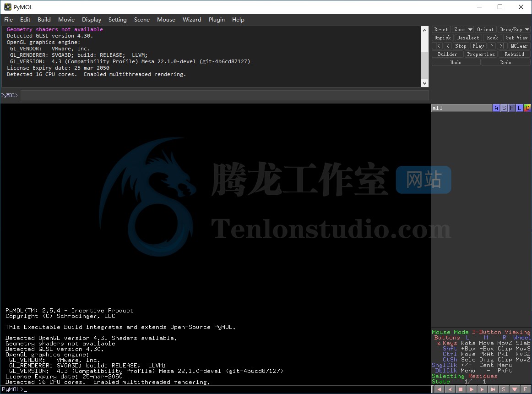
Task: Click the Selecting Residues mode label
Action: click(465, 376)
